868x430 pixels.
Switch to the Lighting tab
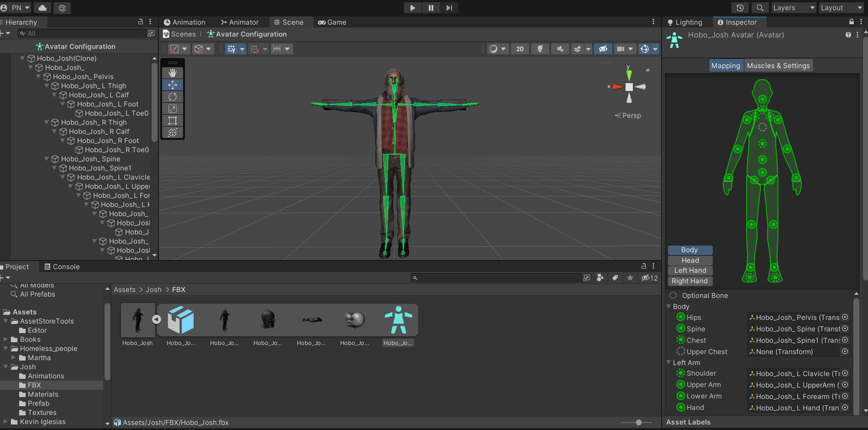pyautogui.click(x=685, y=22)
